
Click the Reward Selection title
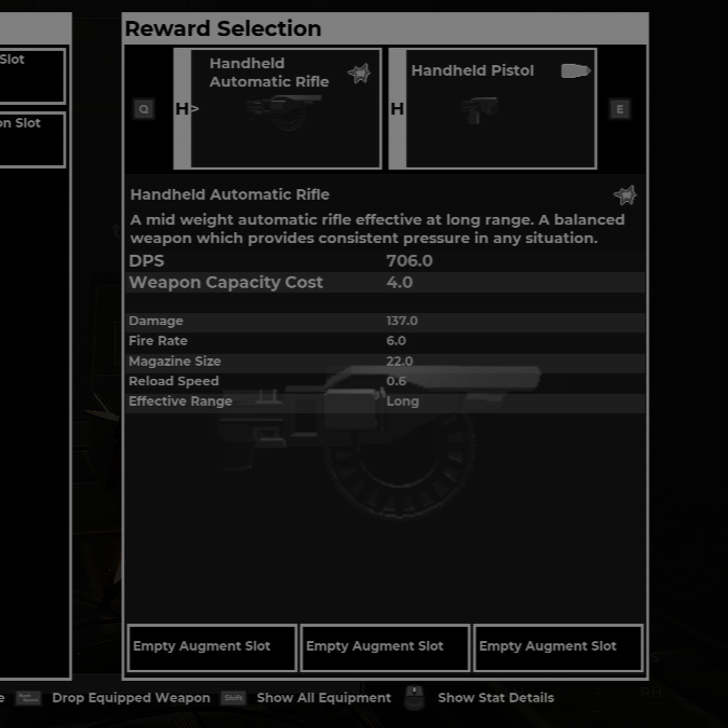click(x=223, y=29)
